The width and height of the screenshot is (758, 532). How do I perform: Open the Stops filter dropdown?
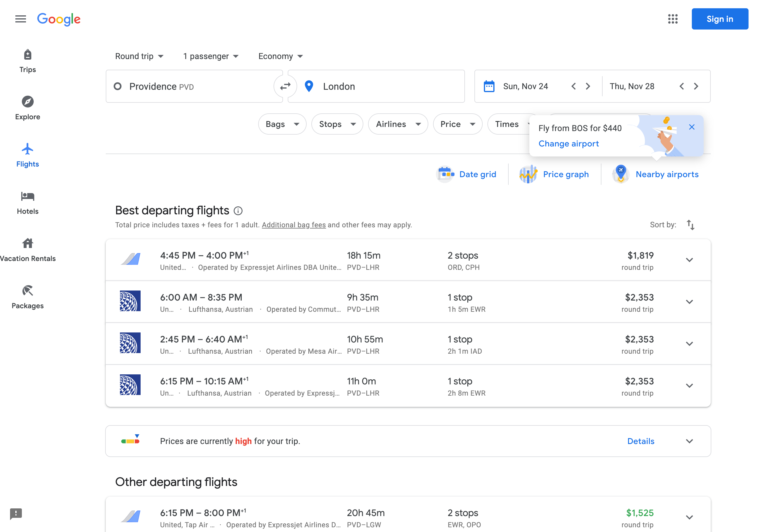(x=337, y=124)
